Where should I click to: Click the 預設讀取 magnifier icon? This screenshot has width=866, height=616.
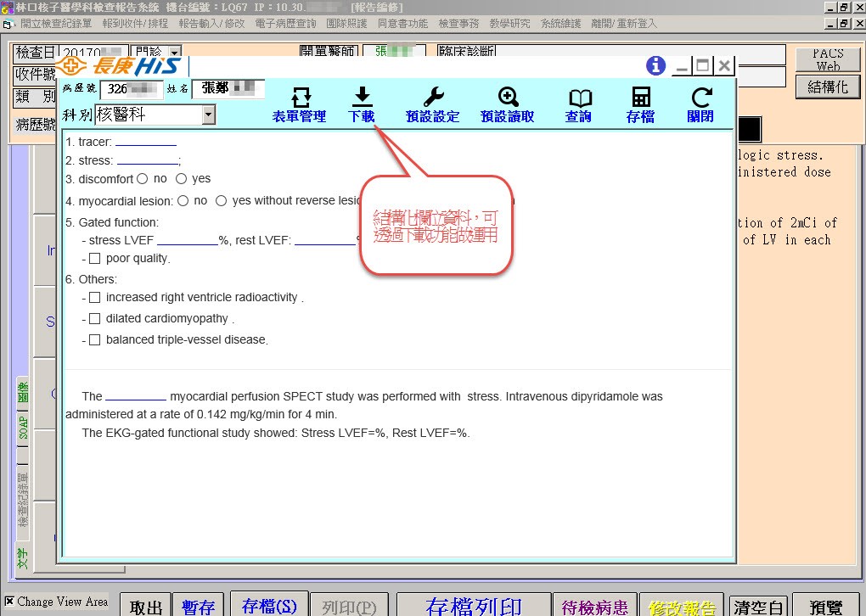508,98
